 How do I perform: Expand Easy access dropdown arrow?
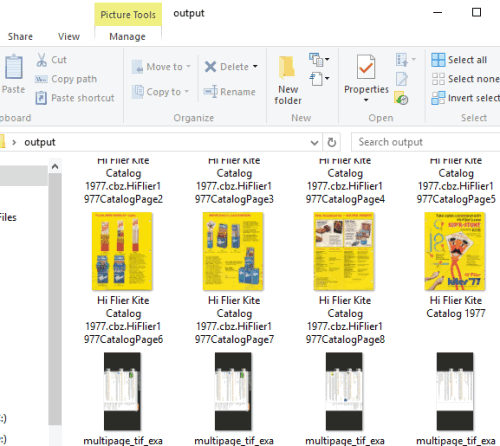[327, 79]
